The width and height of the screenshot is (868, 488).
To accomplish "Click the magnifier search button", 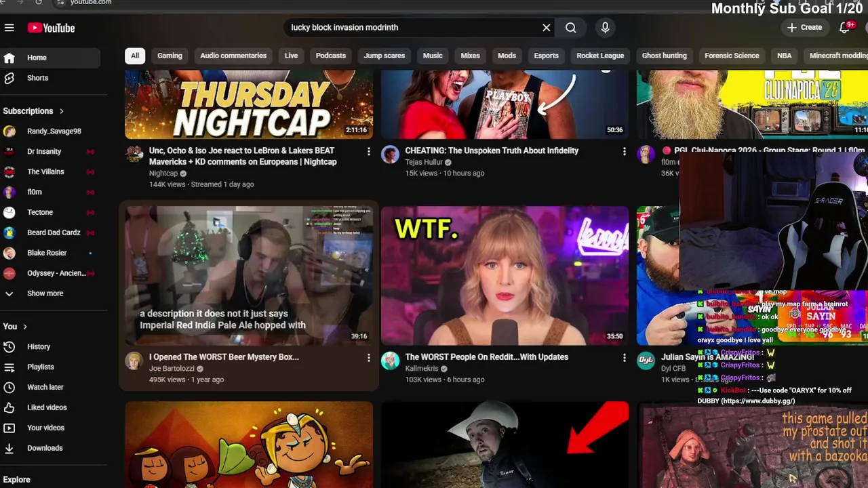I will (571, 28).
